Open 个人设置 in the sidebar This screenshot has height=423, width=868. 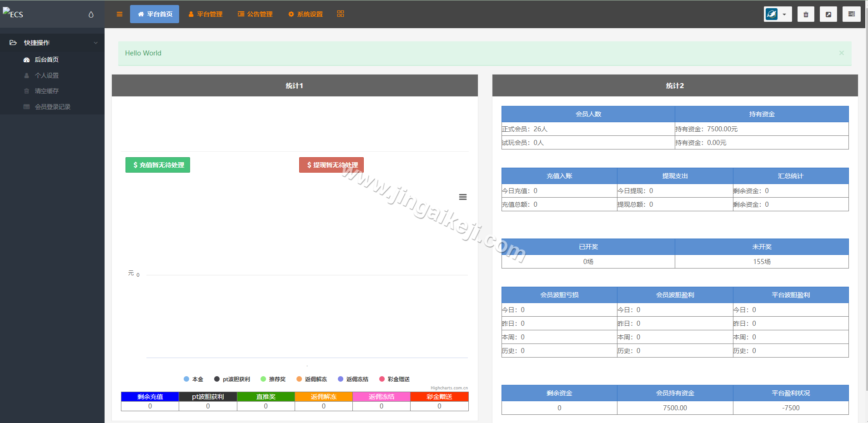tap(47, 75)
